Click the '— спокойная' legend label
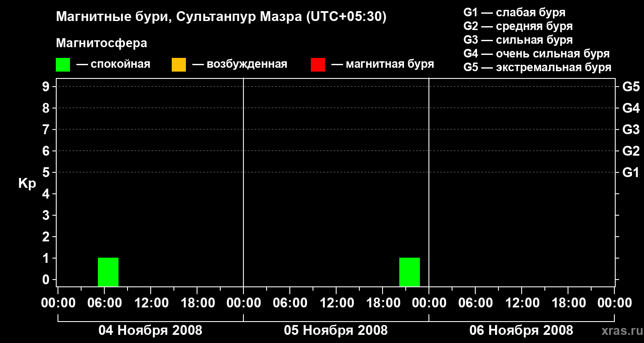The height and width of the screenshot is (343, 644). pos(113,64)
